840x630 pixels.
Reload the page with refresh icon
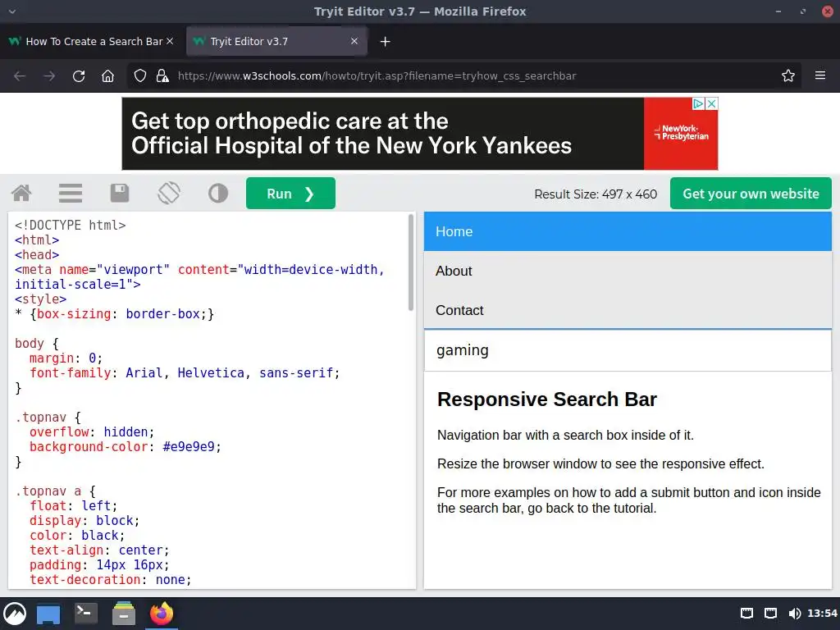click(79, 76)
